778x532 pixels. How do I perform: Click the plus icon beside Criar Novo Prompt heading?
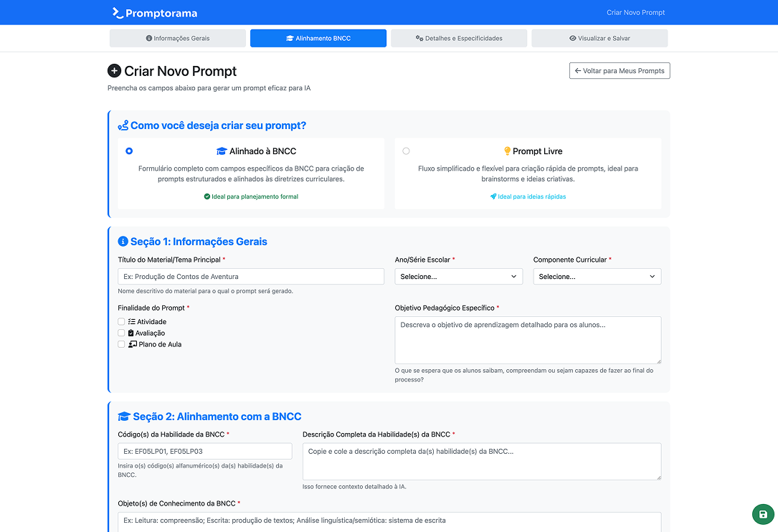pyautogui.click(x=114, y=71)
